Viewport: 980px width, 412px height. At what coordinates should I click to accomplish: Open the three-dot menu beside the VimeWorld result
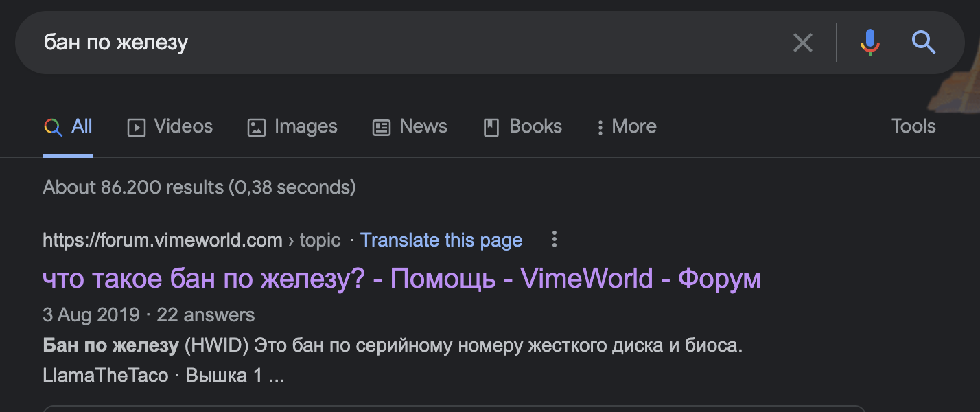[x=554, y=240]
